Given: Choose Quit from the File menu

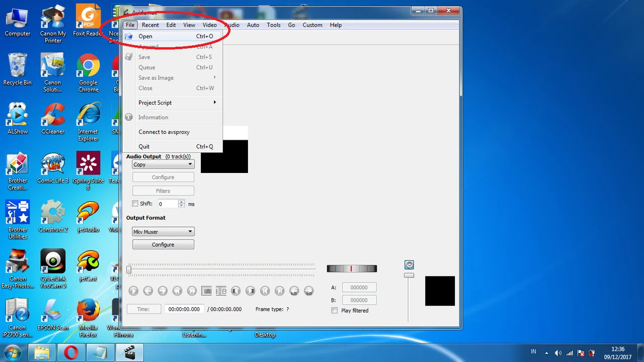Looking at the screenshot, I should coord(172,146).
